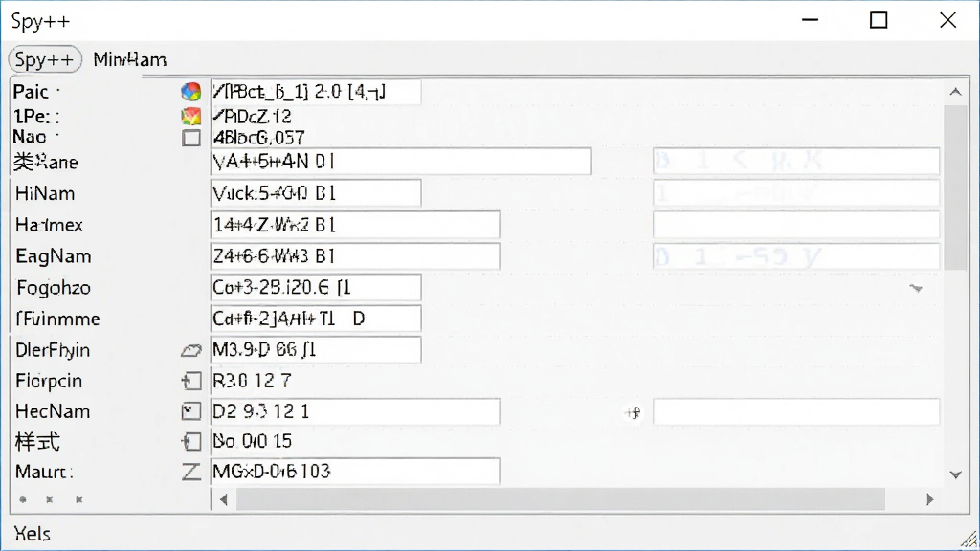Click the red-green icon in 1Pe row
980x551 pixels.
coord(191,116)
